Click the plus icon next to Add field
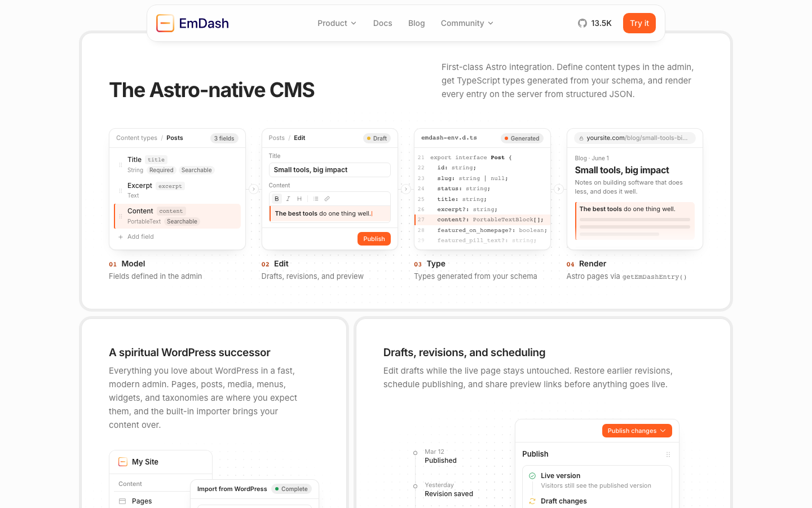This screenshot has height=508, width=812. 121,237
